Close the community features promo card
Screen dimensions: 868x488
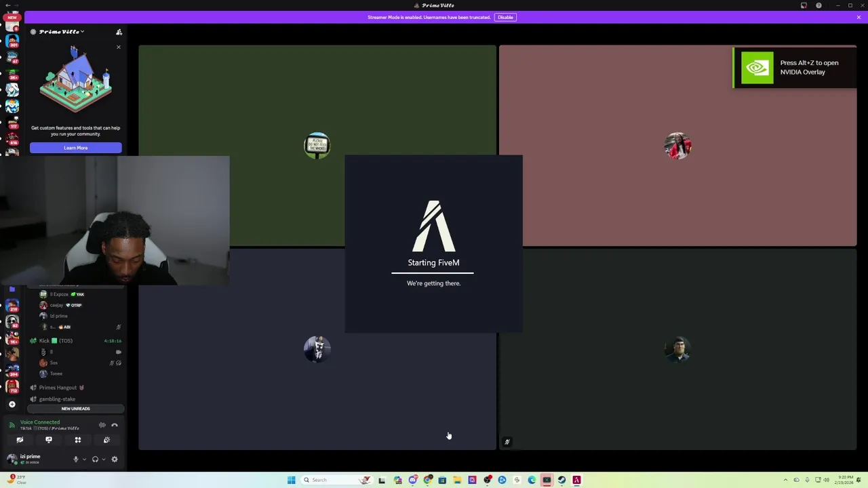(118, 47)
